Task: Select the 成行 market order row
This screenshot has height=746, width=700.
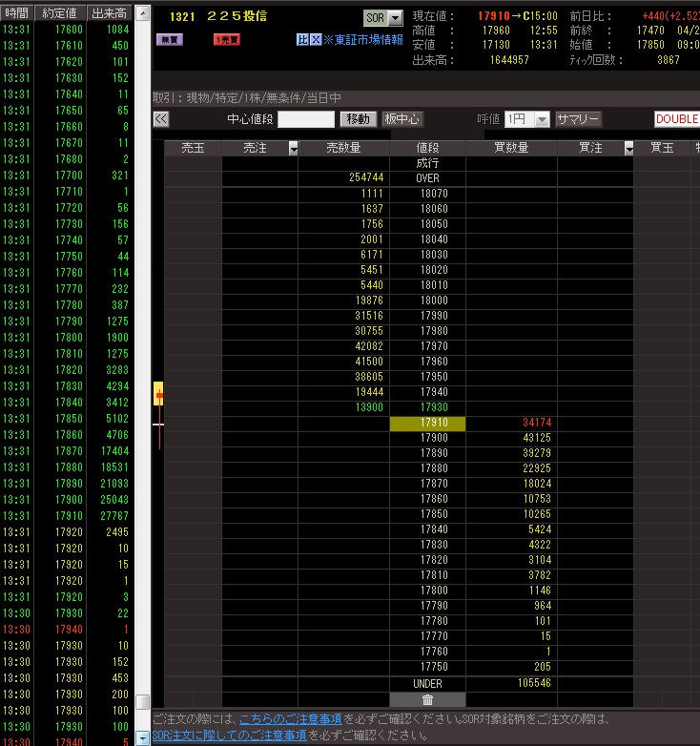Action: pyautogui.click(x=427, y=163)
